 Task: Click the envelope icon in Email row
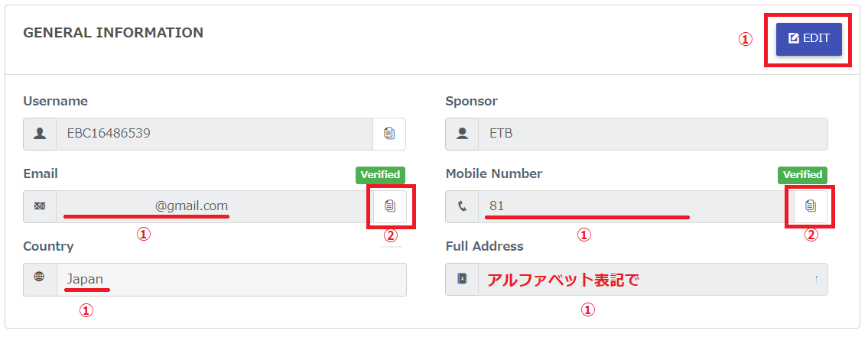pyautogui.click(x=40, y=206)
